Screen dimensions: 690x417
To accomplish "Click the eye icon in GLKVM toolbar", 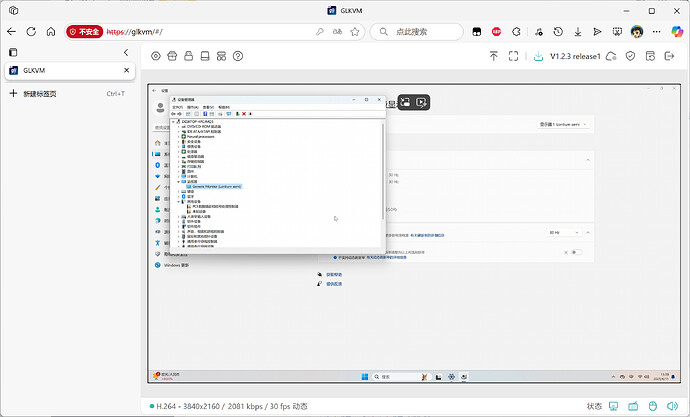I will click(156, 56).
